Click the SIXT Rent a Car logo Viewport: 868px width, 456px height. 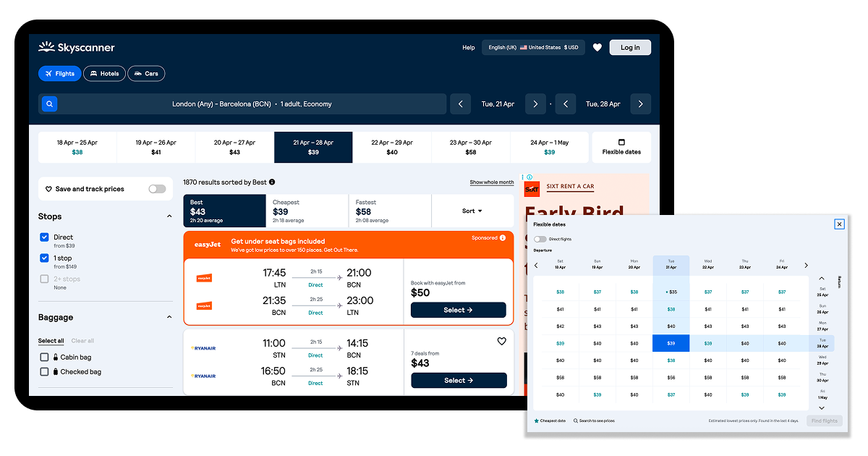[x=531, y=188]
